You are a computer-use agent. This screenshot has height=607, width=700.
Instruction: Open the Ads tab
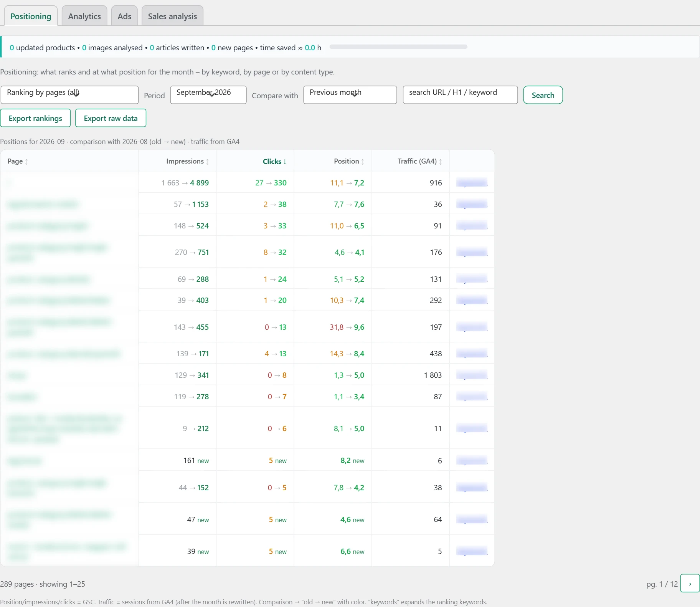point(124,16)
